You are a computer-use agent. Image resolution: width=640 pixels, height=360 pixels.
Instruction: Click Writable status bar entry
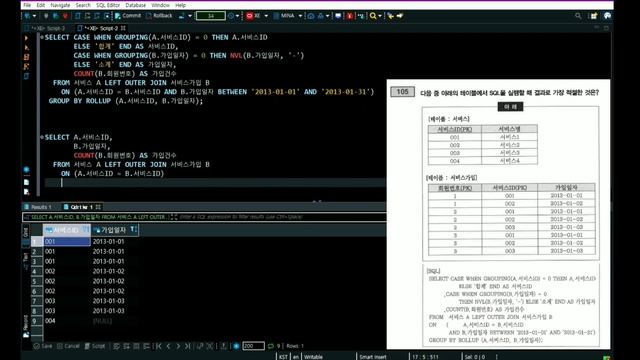(313, 357)
